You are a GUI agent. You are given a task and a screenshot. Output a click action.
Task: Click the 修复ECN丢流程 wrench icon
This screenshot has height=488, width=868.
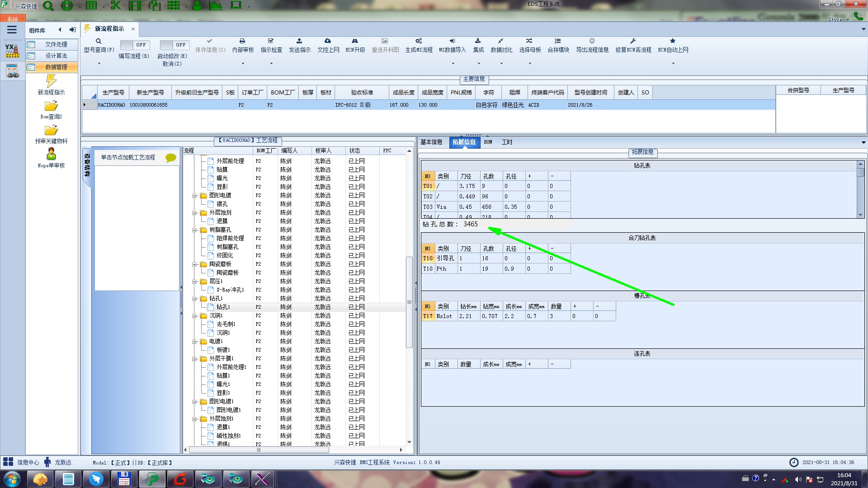(633, 41)
